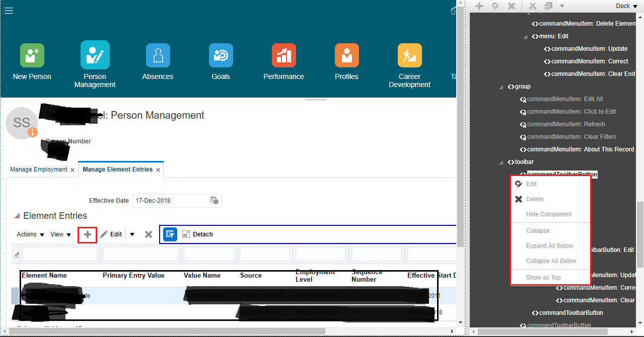Select the Manage Element Entries tab
644x337 pixels.
point(117,170)
